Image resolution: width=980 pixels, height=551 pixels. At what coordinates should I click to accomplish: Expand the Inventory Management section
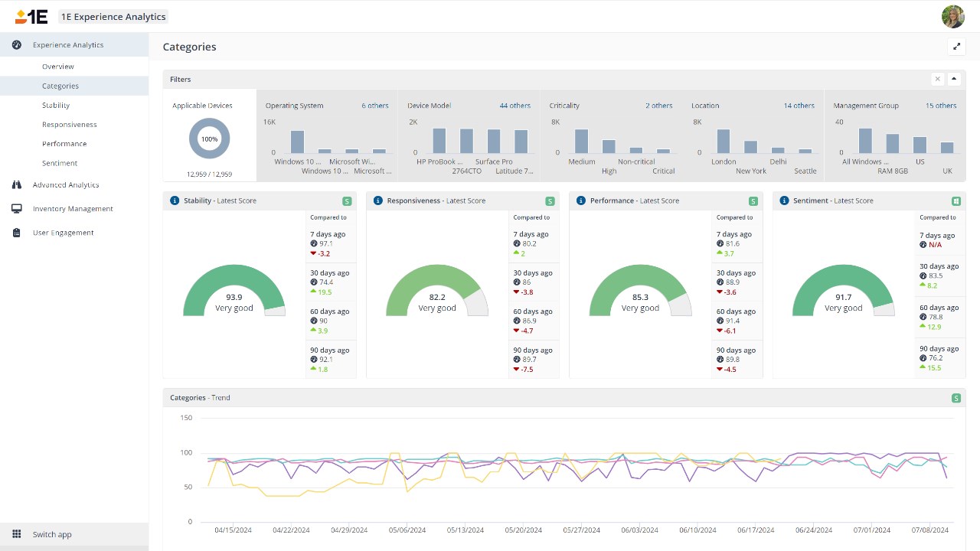click(x=74, y=209)
